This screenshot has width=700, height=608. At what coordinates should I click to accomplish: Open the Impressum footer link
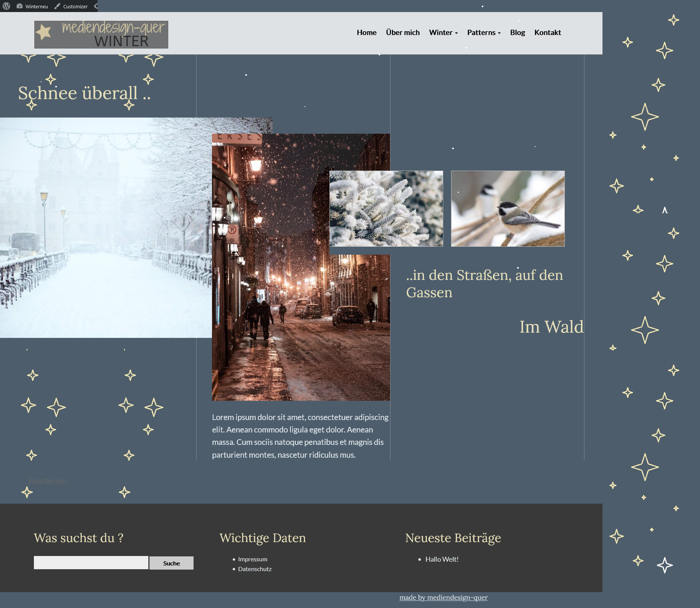(x=252, y=559)
